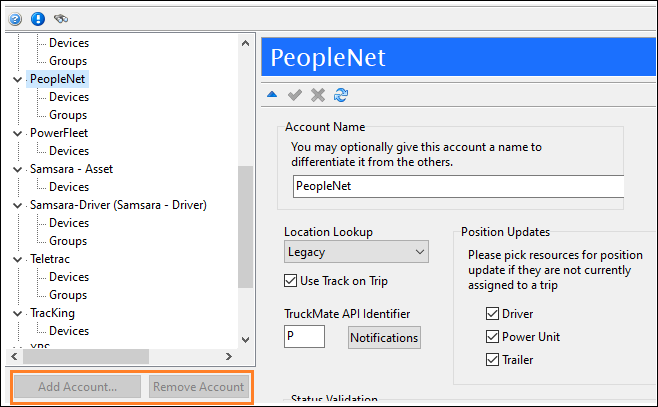This screenshot has width=658, height=407.
Task: Click the Account Name text field
Action: click(x=457, y=186)
